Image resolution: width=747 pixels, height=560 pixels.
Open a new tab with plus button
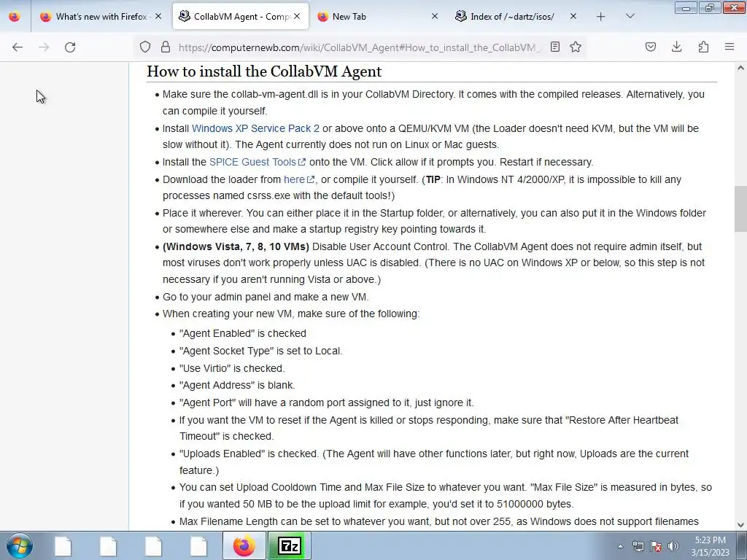[601, 17]
